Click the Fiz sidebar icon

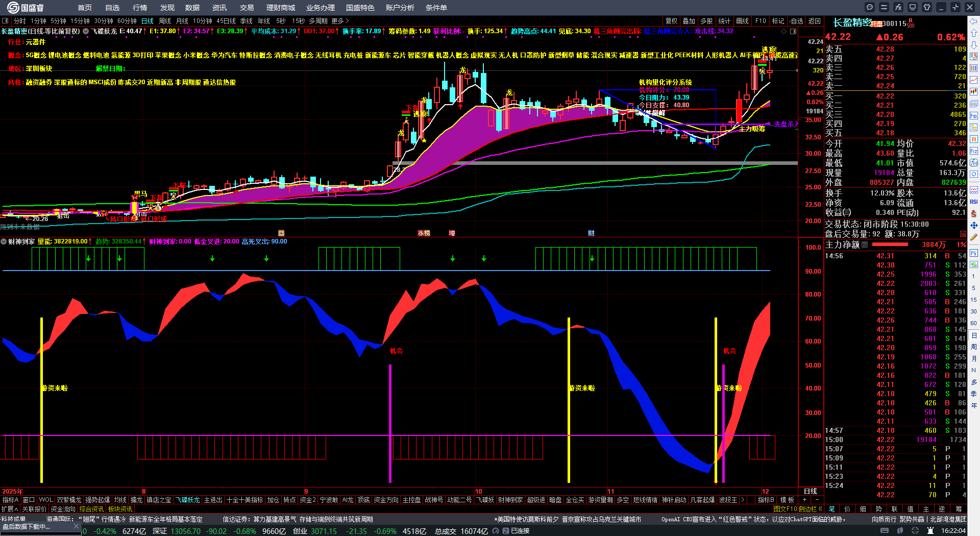click(974, 151)
